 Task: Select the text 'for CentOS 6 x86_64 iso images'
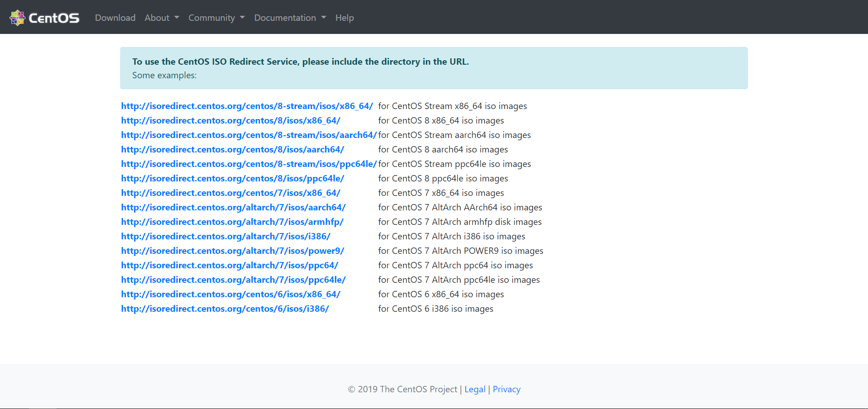441,294
